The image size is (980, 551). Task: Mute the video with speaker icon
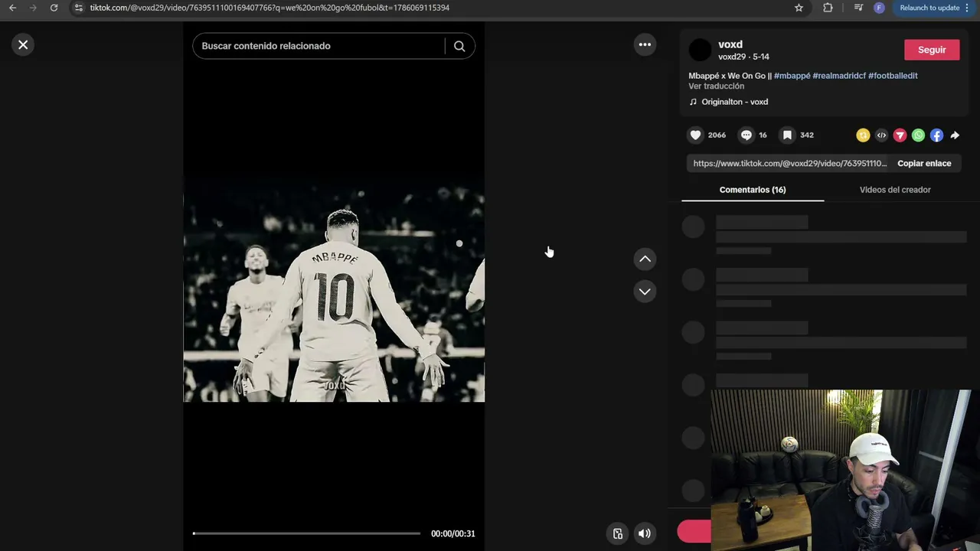[x=645, y=533]
